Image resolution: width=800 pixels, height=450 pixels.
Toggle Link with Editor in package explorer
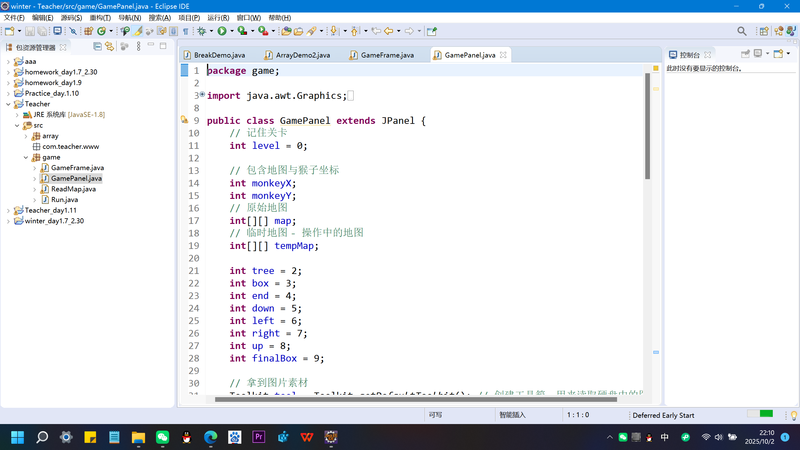(x=109, y=47)
